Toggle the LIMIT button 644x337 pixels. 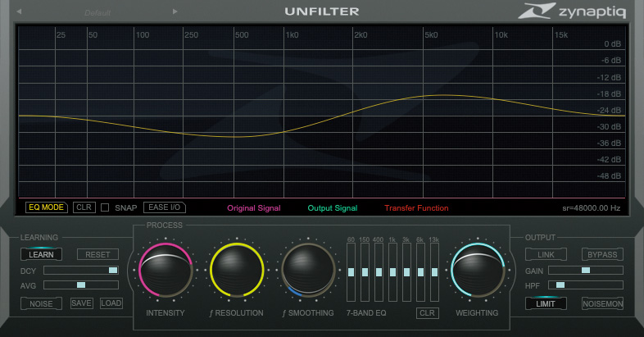(546, 303)
